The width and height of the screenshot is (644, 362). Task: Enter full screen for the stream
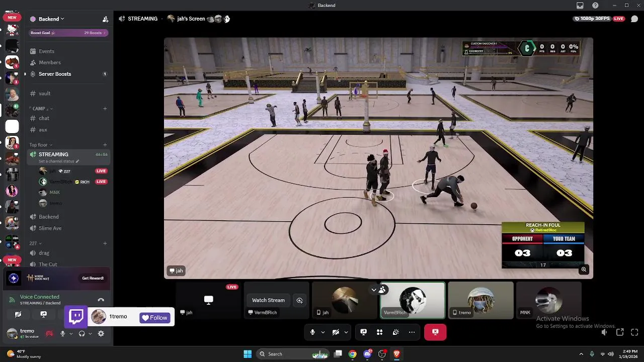[634, 332]
